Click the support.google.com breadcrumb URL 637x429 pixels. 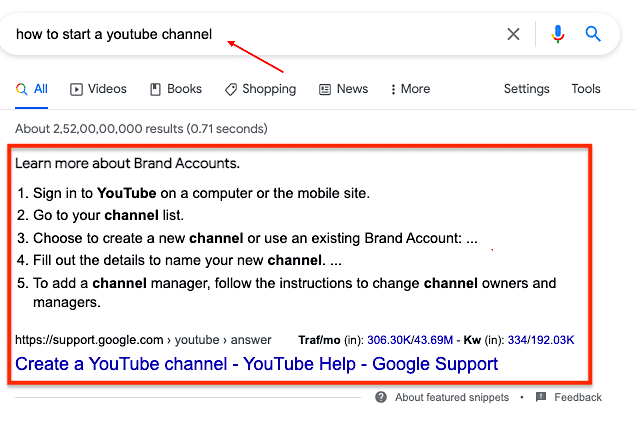point(143,340)
